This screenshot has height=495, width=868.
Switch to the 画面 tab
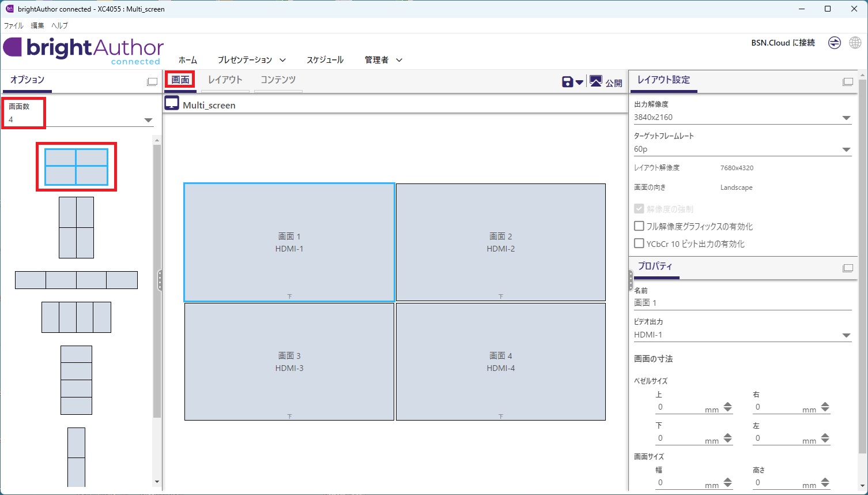(180, 80)
